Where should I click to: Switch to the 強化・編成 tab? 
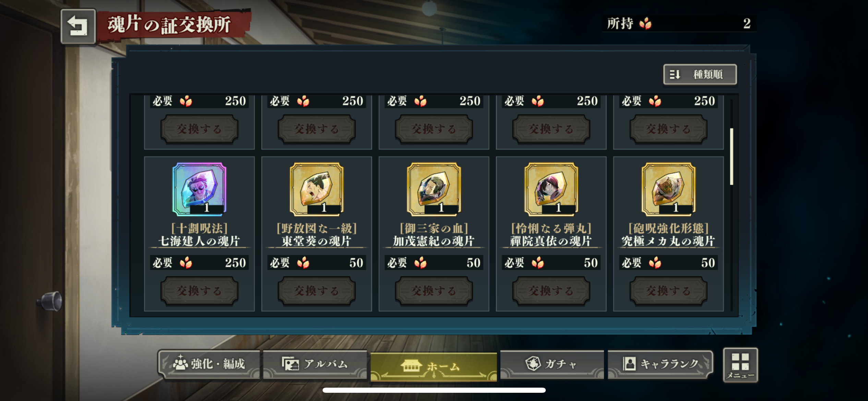209,364
